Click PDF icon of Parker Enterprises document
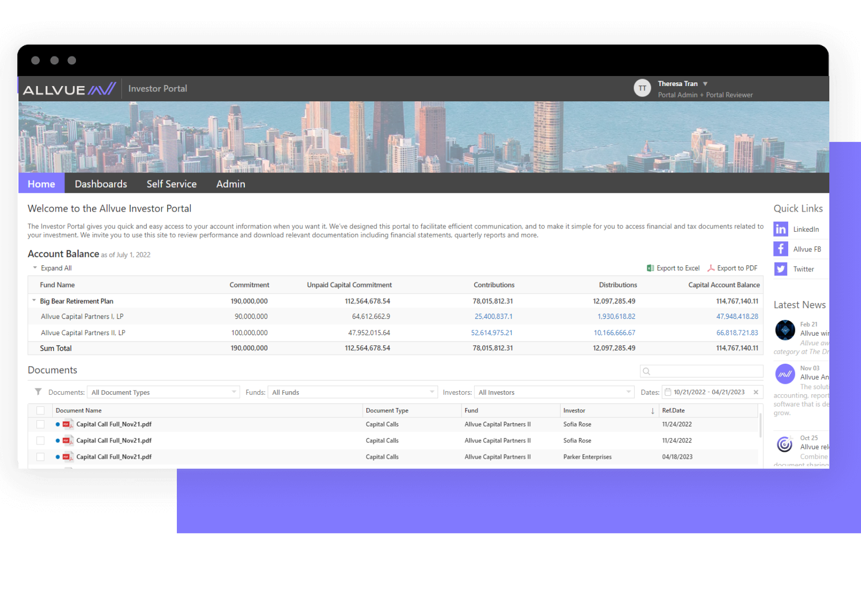 pyautogui.click(x=68, y=457)
